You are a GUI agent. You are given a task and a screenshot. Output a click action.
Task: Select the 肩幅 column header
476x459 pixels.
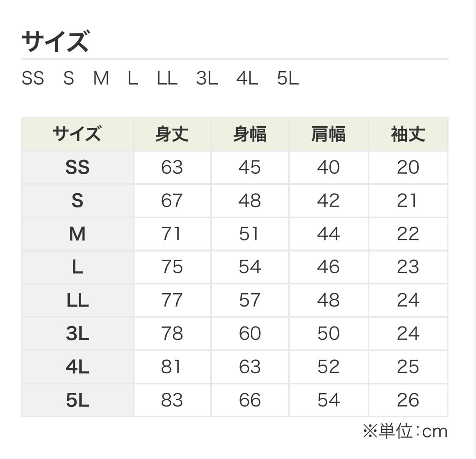click(328, 135)
